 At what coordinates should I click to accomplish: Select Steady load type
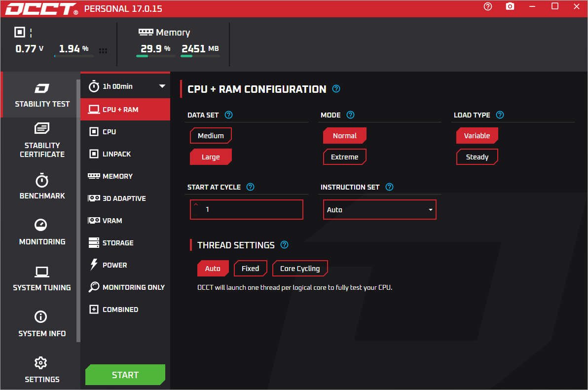(477, 157)
